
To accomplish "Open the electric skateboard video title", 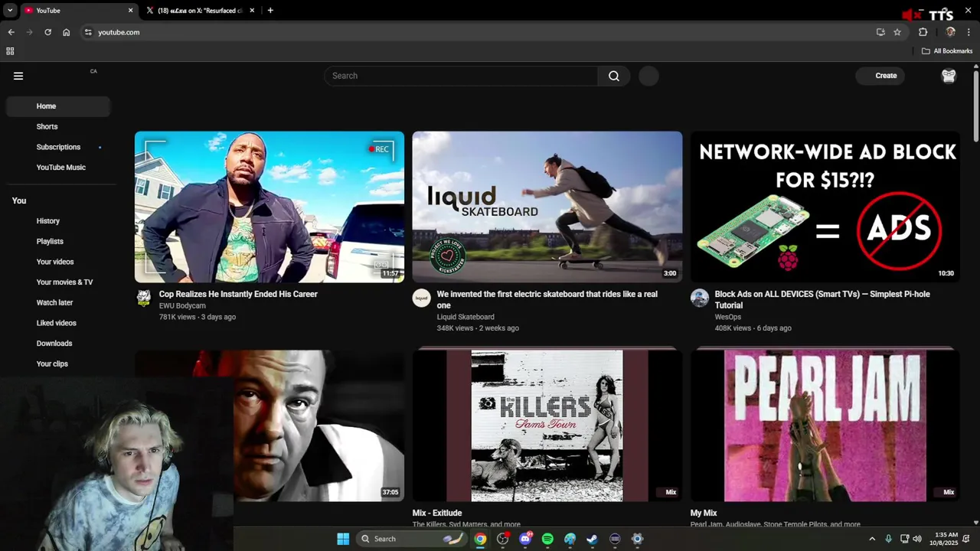I will point(547,299).
